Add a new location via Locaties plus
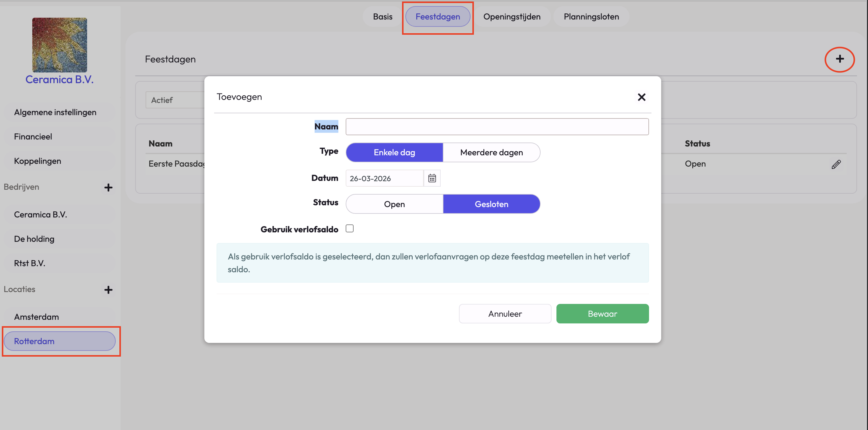Screen dimensions: 868x430 pyautogui.click(x=108, y=290)
